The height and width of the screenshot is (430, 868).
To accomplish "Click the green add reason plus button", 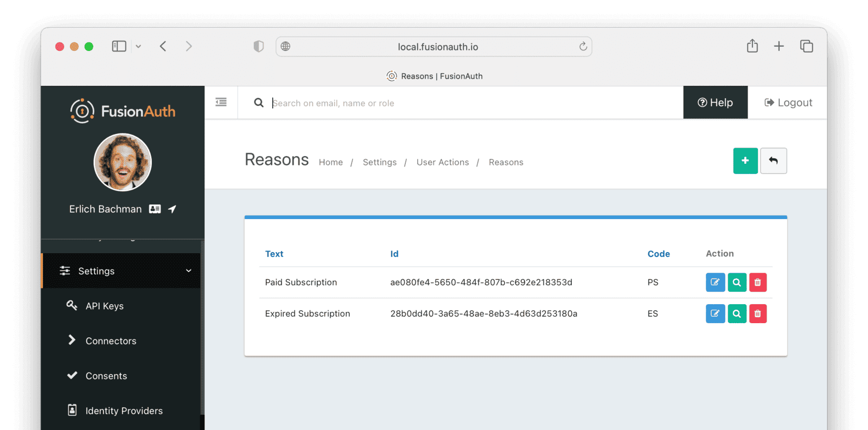I will point(745,161).
